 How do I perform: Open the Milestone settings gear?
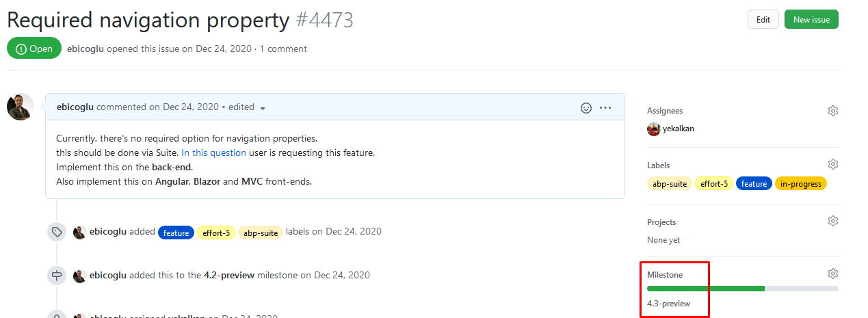coord(832,274)
